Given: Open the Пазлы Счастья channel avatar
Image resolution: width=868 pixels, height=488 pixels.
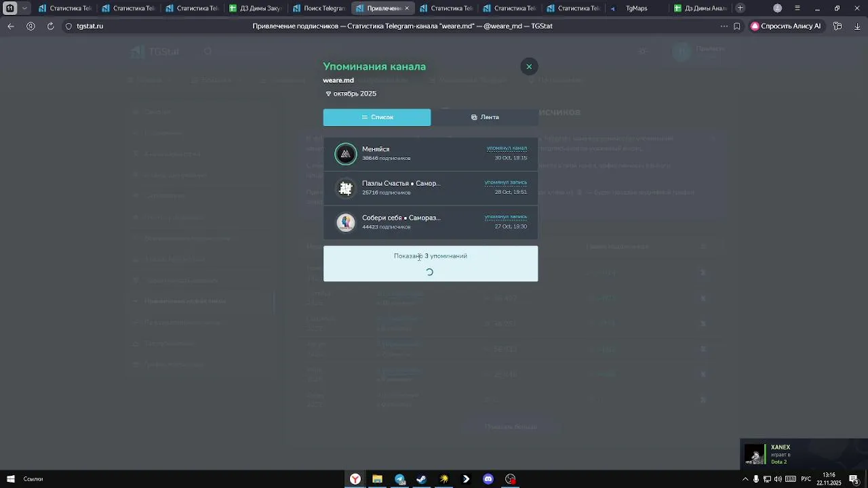Looking at the screenshot, I should 346,188.
